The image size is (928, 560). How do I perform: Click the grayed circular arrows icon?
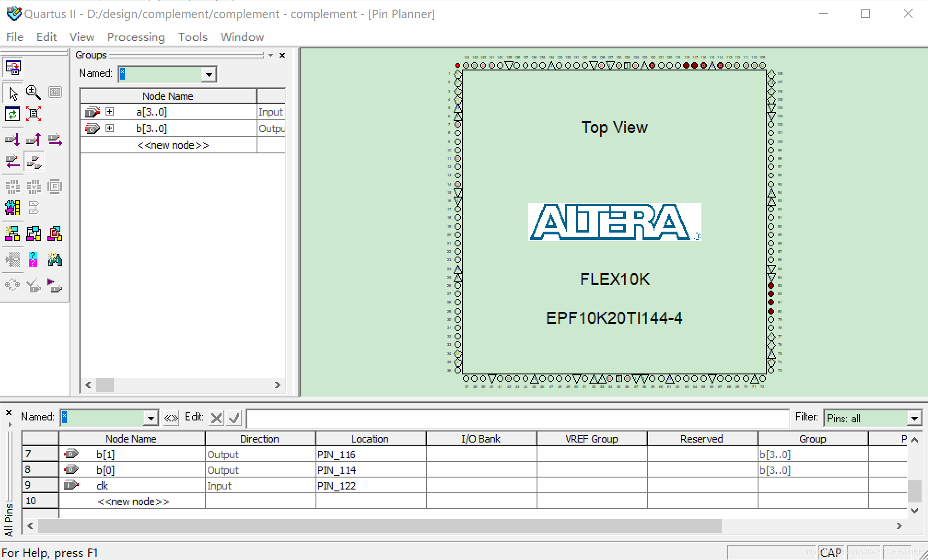point(13,286)
